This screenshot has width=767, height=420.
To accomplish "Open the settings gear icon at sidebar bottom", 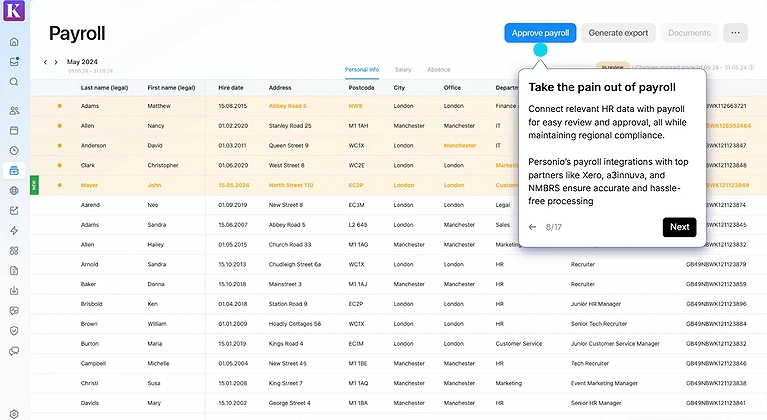I will pos(14,414).
